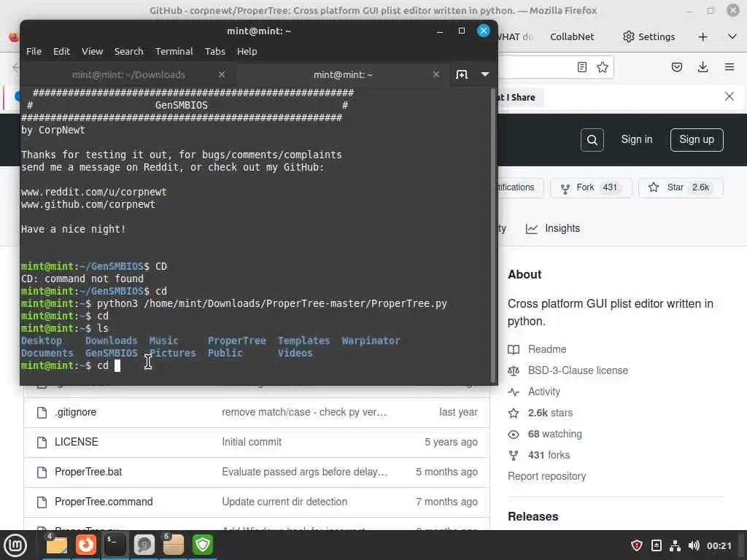Open the View menu in the terminal
This screenshot has width=747, height=560.
tap(92, 52)
